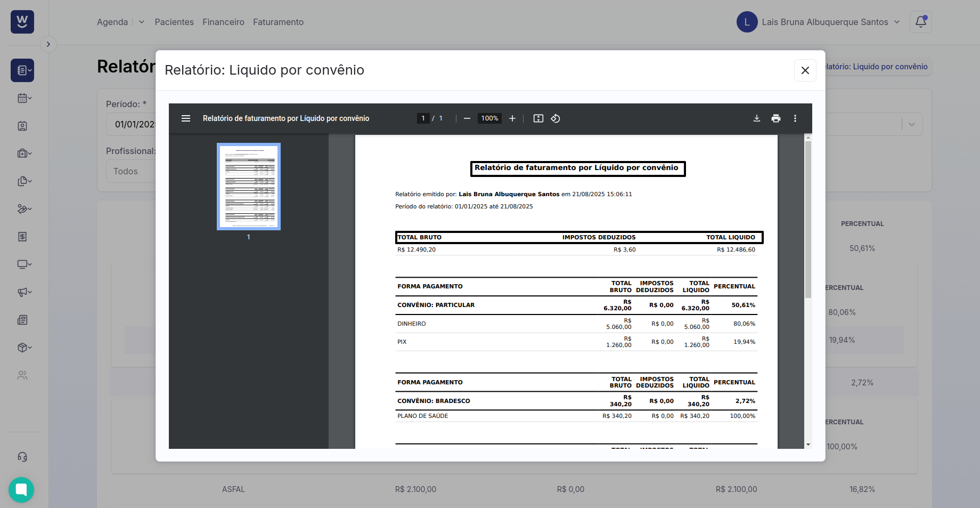The height and width of the screenshot is (508, 980).
Task: Click the user avatar L
Action: [747, 22]
